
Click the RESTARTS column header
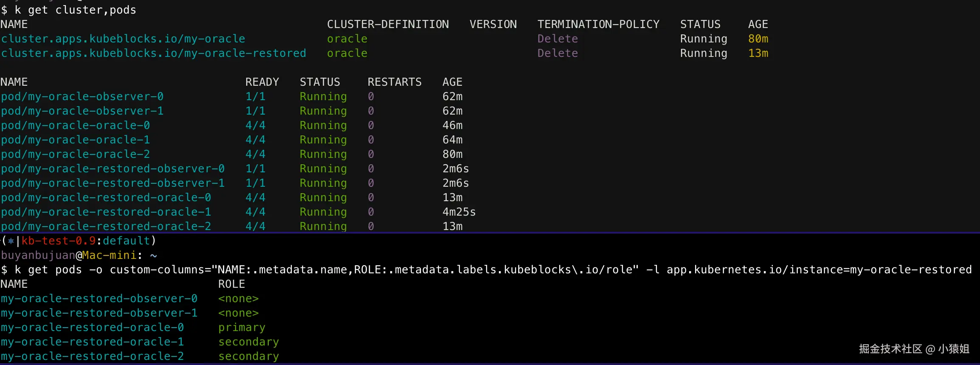[x=394, y=82]
